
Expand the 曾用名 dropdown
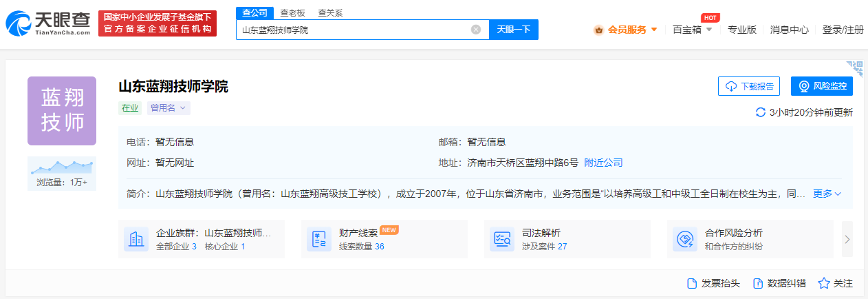click(168, 108)
